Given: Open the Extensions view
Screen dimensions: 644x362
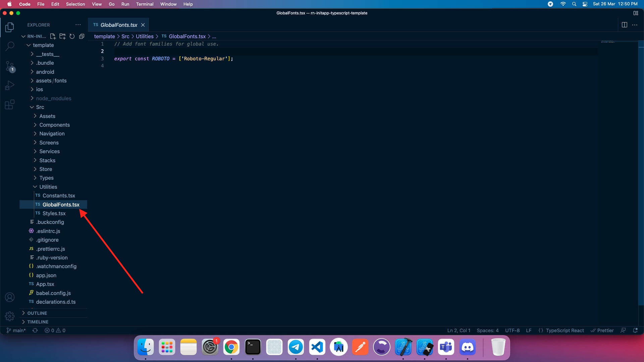Looking at the screenshot, I should tap(9, 105).
